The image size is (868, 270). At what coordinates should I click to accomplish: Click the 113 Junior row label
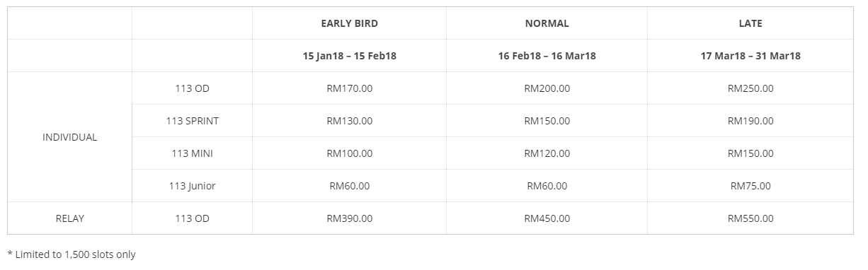point(192,186)
